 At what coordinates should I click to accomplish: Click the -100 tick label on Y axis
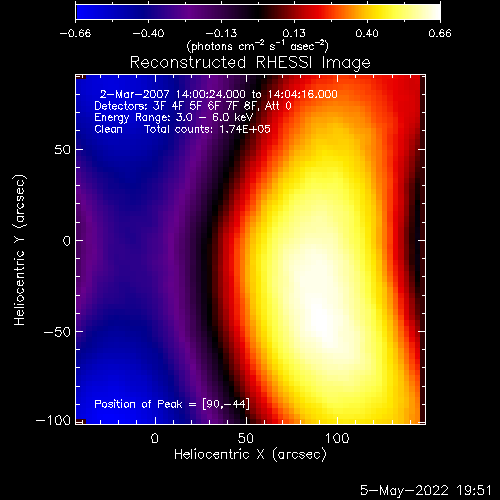click(x=53, y=420)
